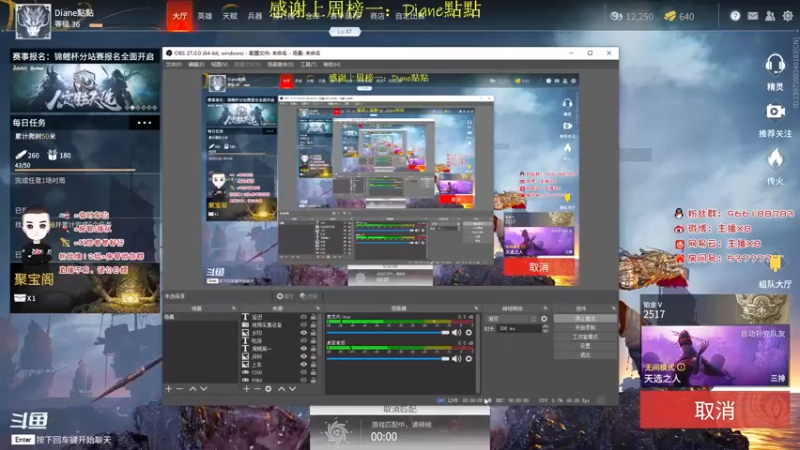
Task: Pop out the 混音器 Mixer dock
Action: 476,308
